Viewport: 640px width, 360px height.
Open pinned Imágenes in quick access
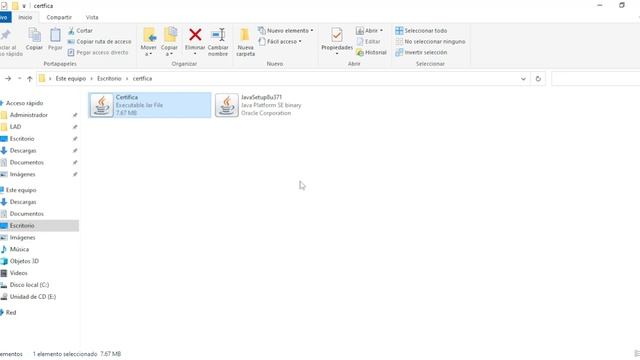[x=22, y=174]
